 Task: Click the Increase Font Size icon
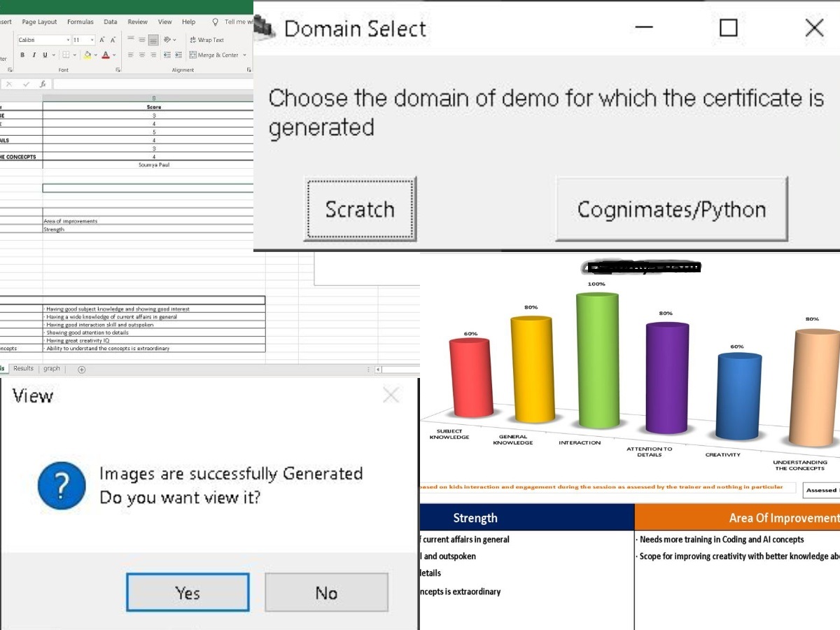coord(101,40)
